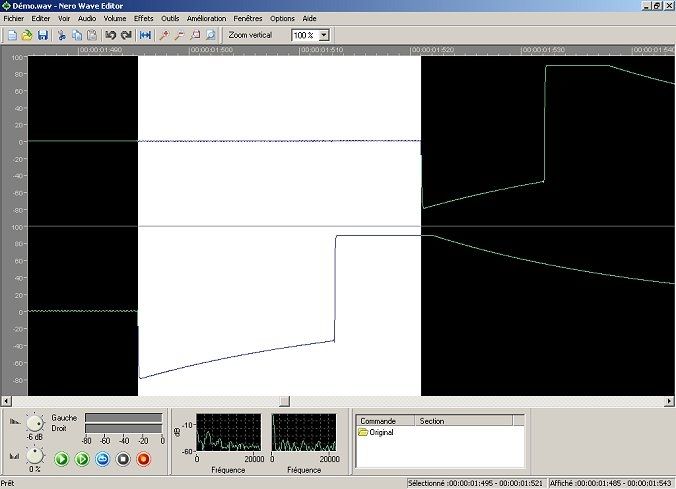
Task: Click the scrollbar right arrow
Action: (x=669, y=401)
